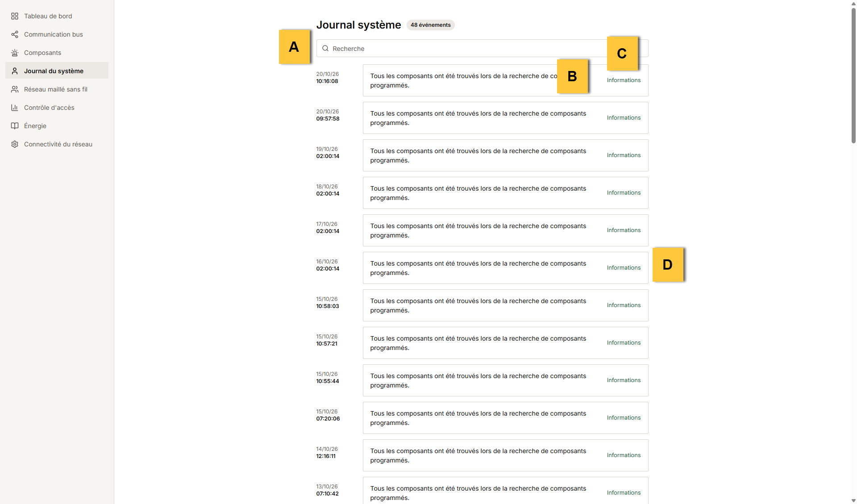The image size is (857, 504).
Task: Click the Réseau maillé sans fil users icon
Action: (x=15, y=89)
